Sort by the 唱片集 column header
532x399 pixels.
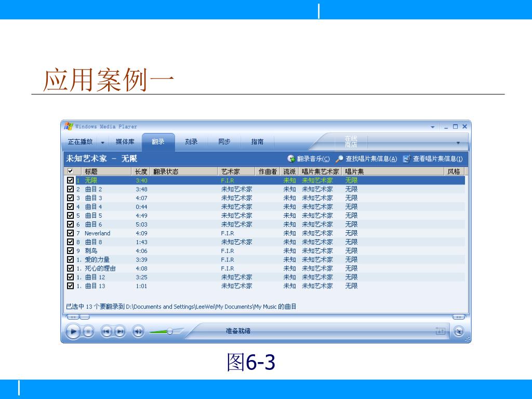tap(393, 171)
